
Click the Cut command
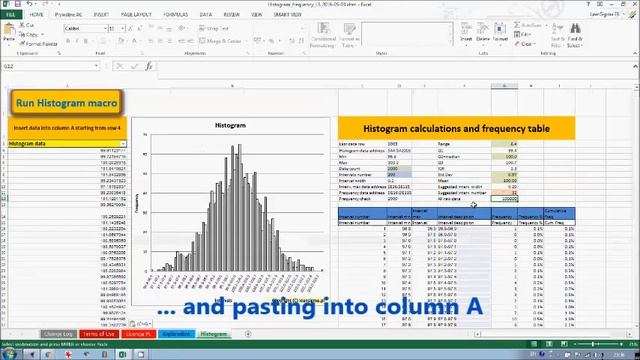[27, 25]
